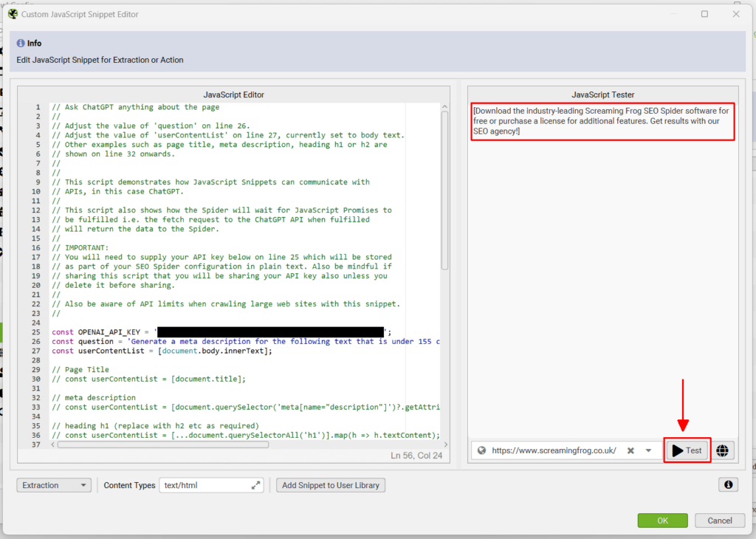Click the globe icon beside Test button

(722, 450)
